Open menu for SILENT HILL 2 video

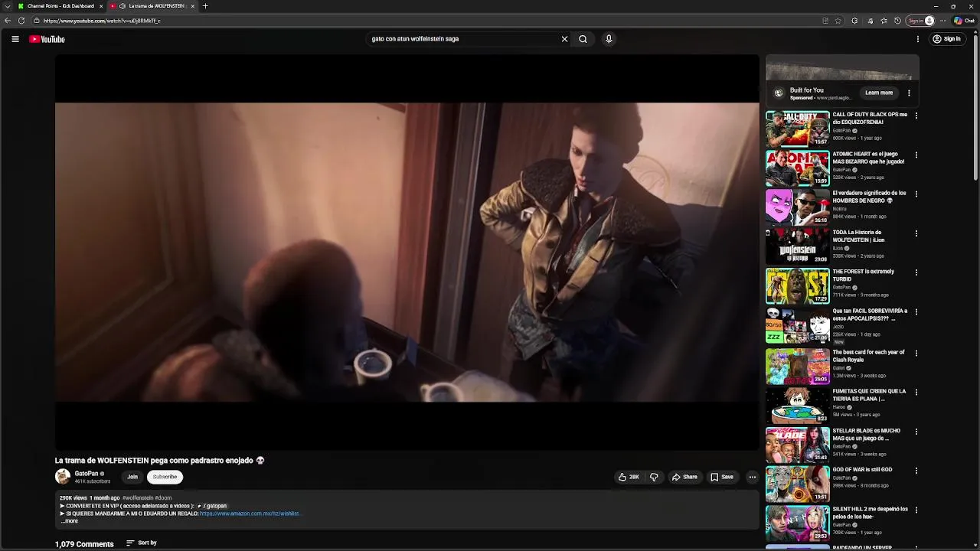click(x=916, y=510)
